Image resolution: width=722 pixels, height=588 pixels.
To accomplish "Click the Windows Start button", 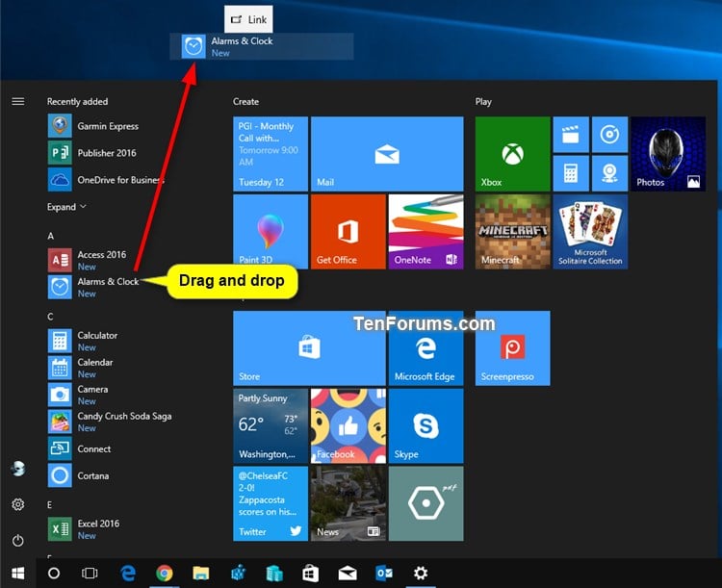I will [x=18, y=573].
